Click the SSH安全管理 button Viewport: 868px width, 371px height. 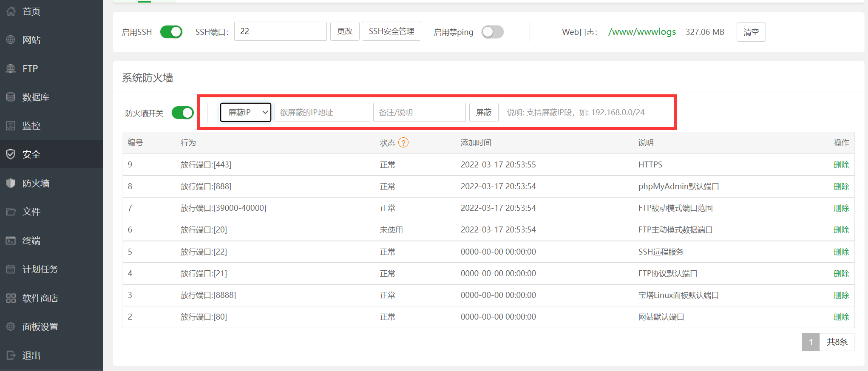(x=391, y=31)
